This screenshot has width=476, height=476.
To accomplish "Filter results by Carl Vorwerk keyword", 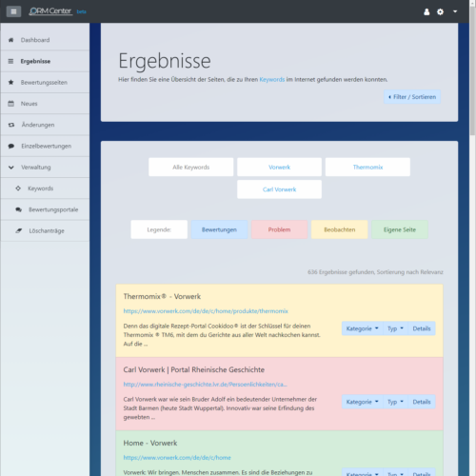I will (x=279, y=189).
